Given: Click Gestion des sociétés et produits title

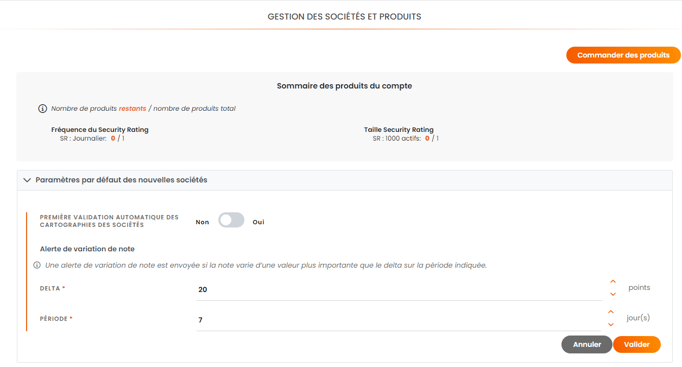Looking at the screenshot, I should coord(344,17).
